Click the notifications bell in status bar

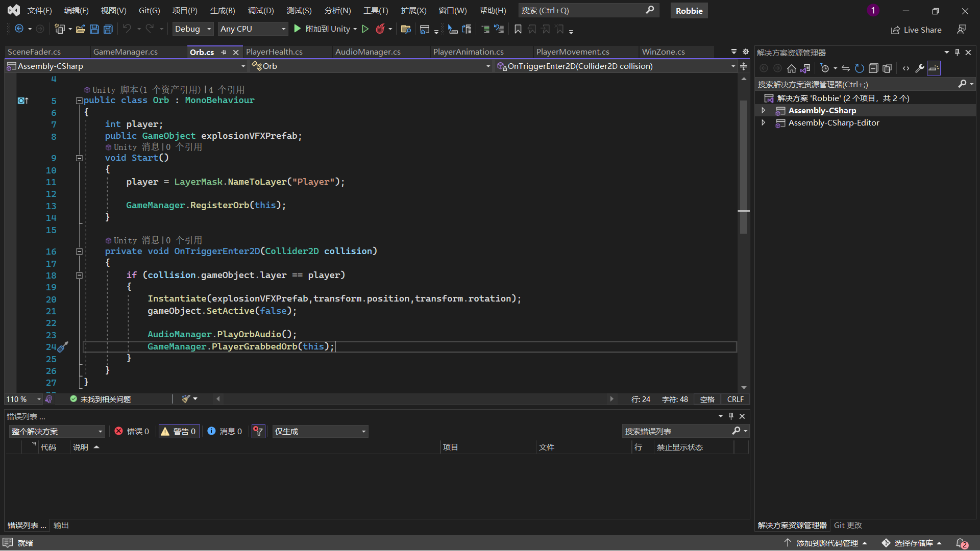[x=961, y=543]
